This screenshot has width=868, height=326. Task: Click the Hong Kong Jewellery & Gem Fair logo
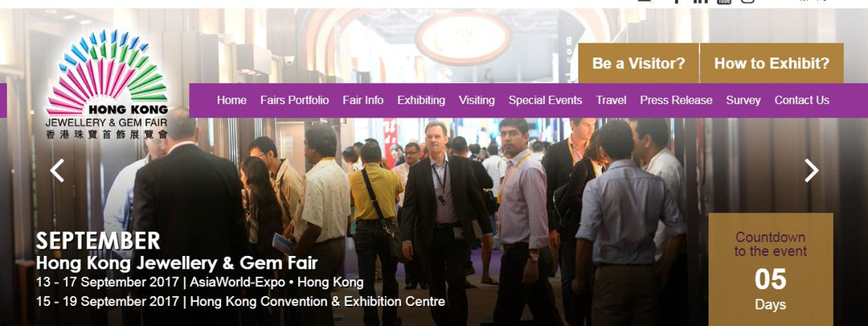107,85
